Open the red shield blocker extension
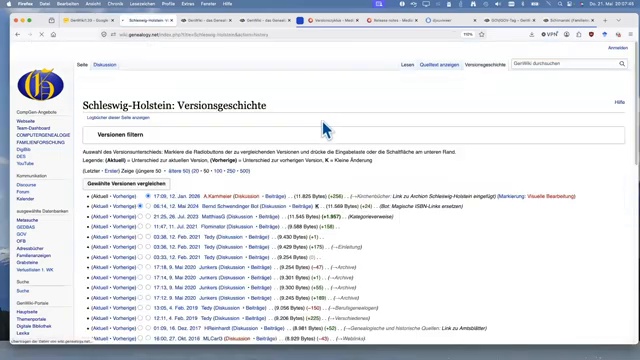 591,35
